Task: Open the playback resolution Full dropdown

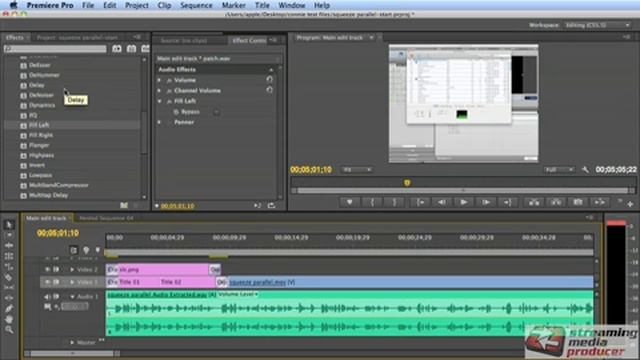Action: (559, 169)
